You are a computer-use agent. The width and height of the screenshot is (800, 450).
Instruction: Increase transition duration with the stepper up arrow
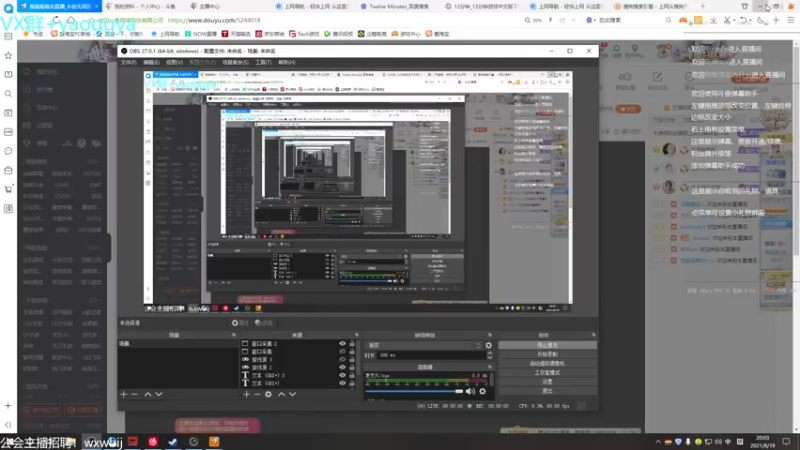coord(490,353)
